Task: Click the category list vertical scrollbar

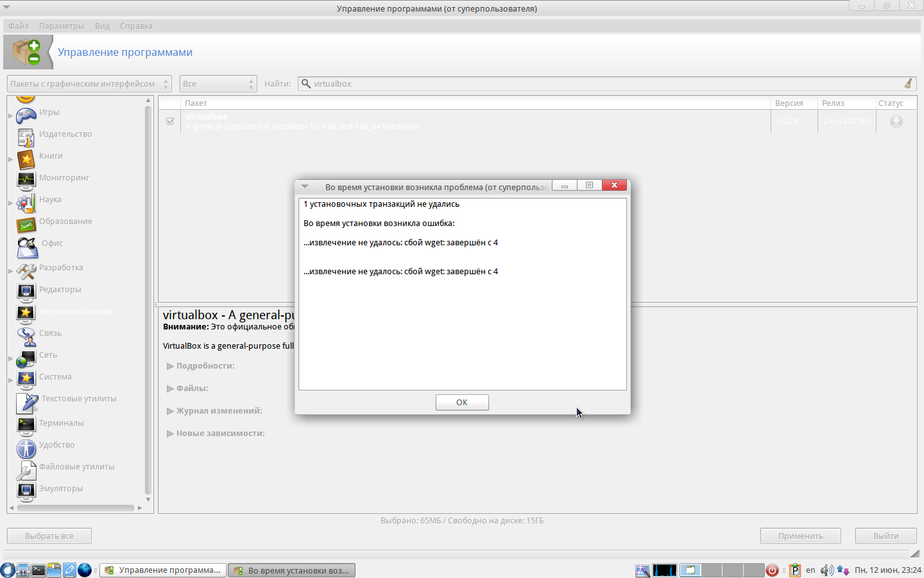Action: point(148,300)
